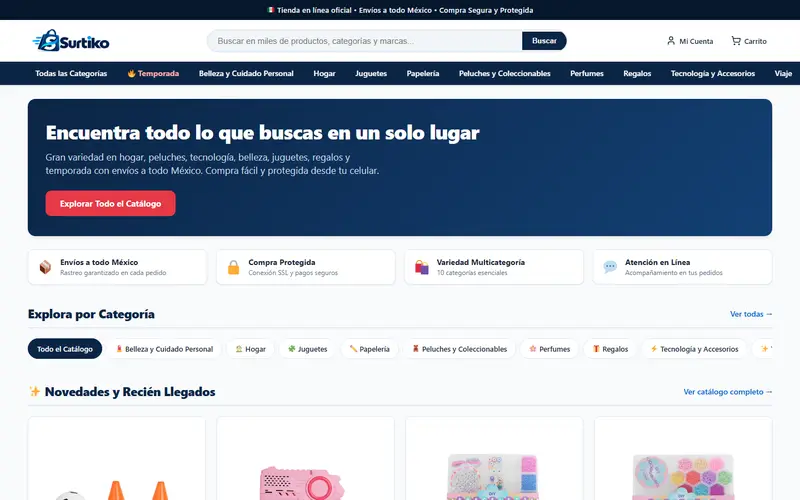Screen dimensions: 800x500
Task: Click the Buscar search button
Action: click(544, 41)
